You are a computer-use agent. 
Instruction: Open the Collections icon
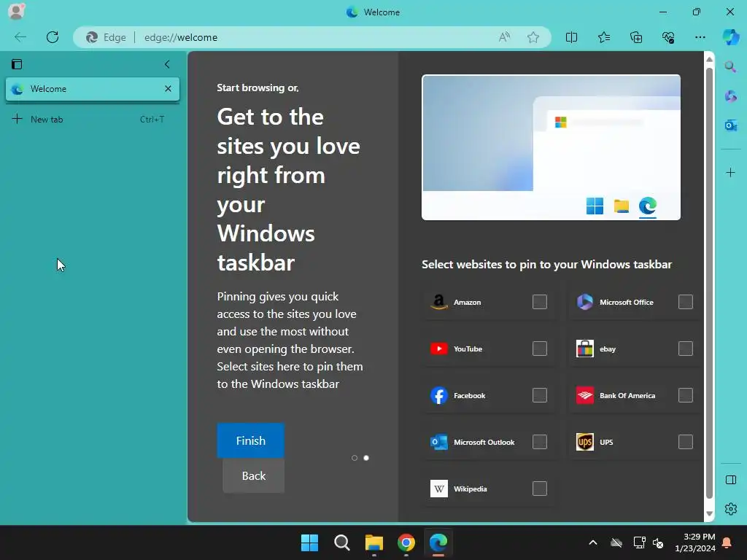coord(636,37)
